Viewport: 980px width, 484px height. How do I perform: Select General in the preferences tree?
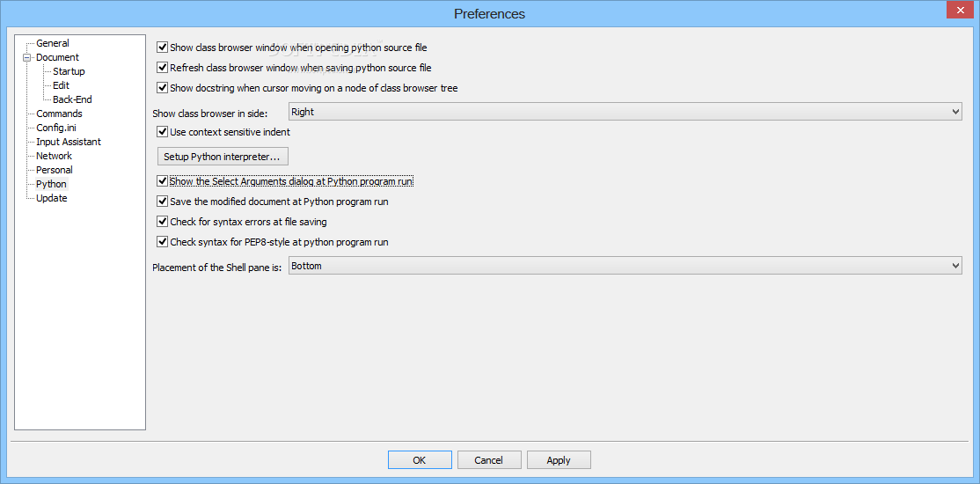coord(53,43)
